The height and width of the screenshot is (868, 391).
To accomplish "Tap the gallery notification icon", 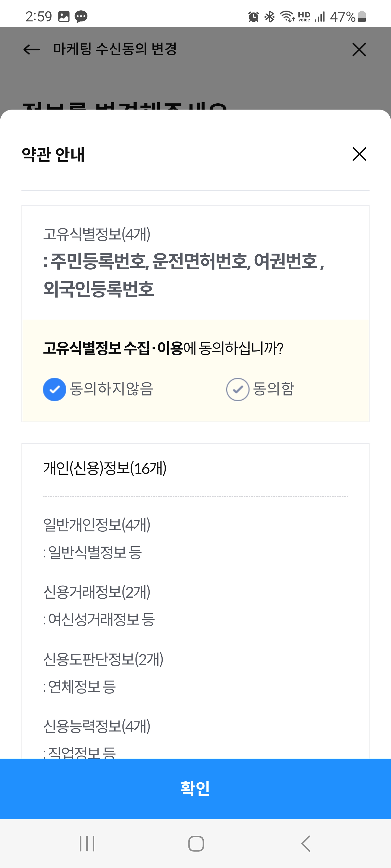I will click(x=64, y=17).
